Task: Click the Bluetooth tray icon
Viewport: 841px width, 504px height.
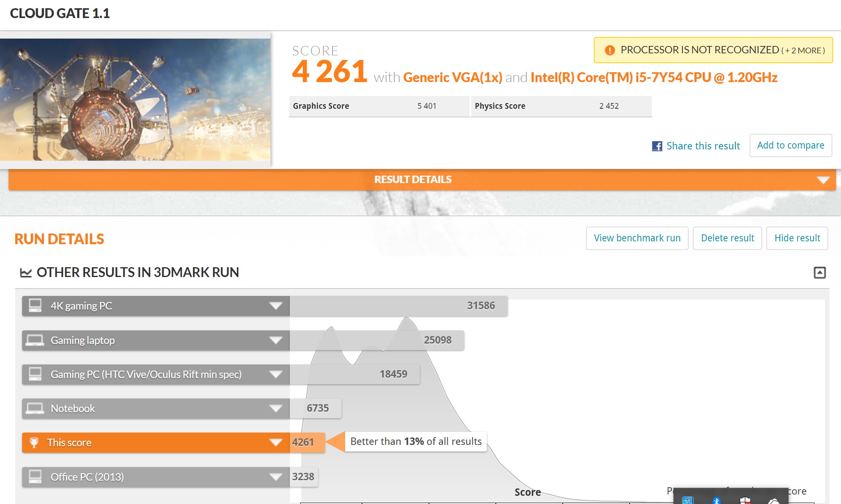Action: tap(717, 500)
